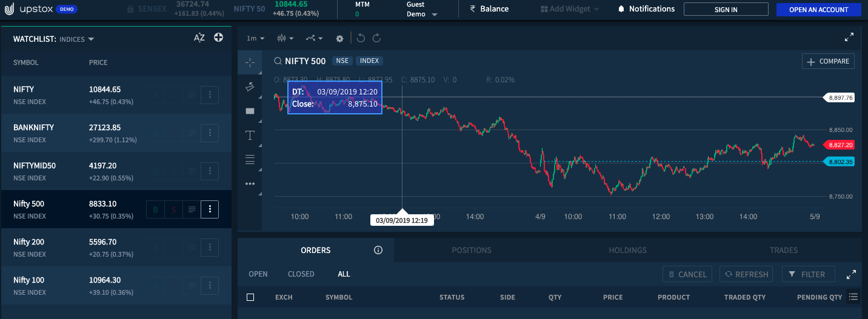Open the orders table column settings icon
Image resolution: width=868 pixels, height=319 pixels.
point(853,297)
